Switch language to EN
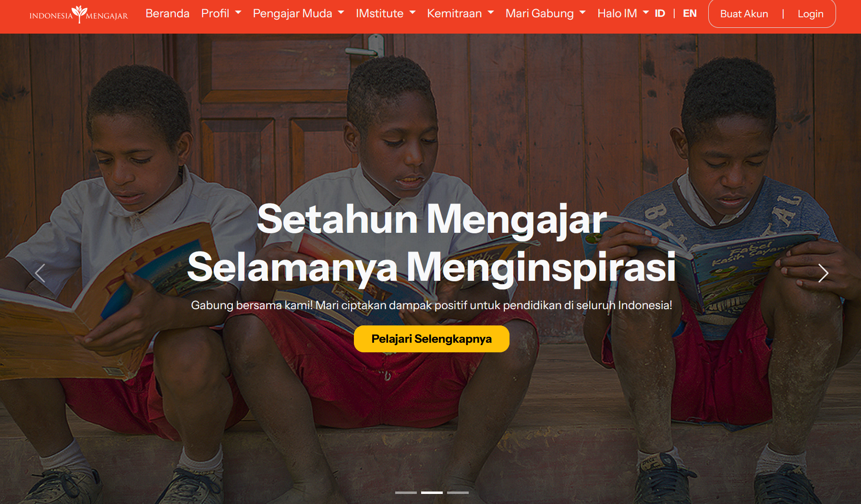The height and width of the screenshot is (504, 861). tap(690, 13)
